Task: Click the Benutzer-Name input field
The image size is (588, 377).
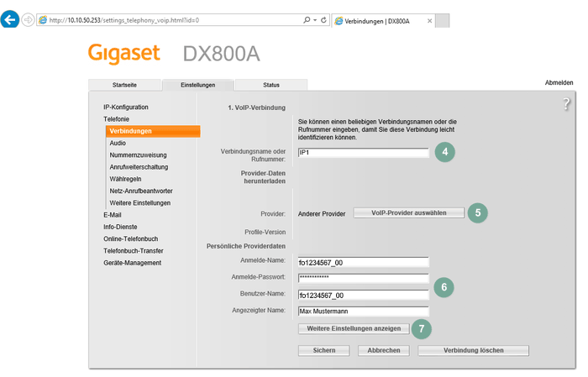Action: [x=363, y=295]
